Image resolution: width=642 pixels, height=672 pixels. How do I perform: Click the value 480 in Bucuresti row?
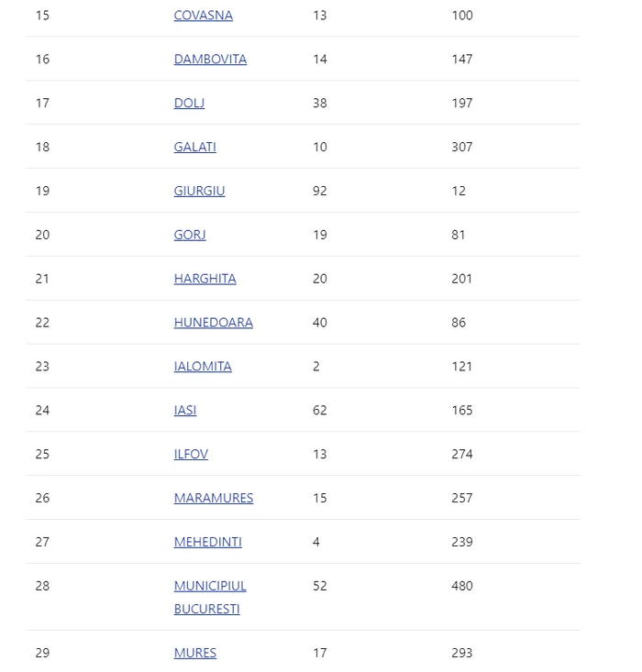[x=462, y=587]
